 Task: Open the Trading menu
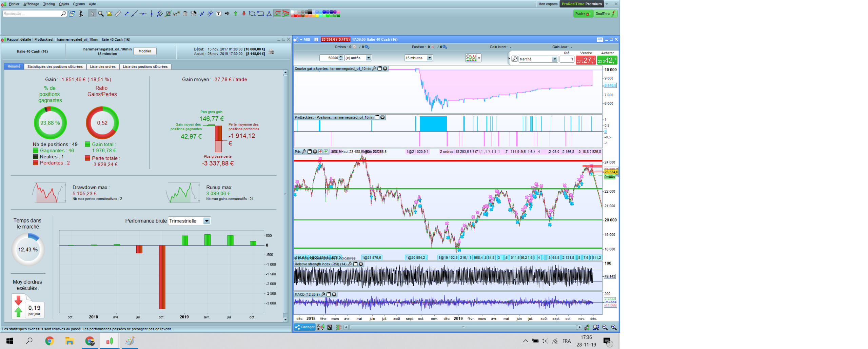[49, 4]
